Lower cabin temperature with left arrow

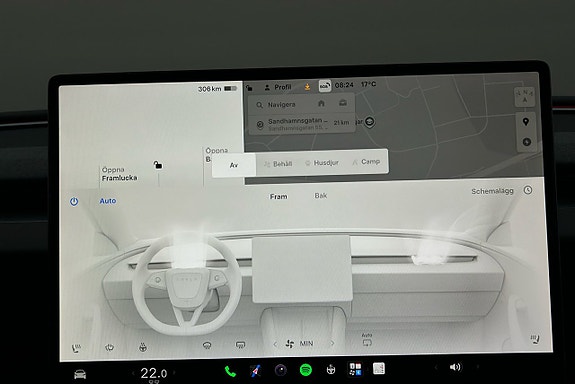pos(133,373)
